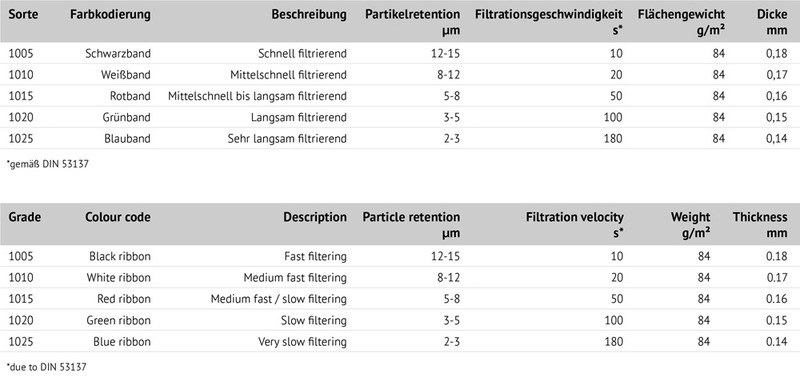Click the Grade column header

click(x=24, y=217)
